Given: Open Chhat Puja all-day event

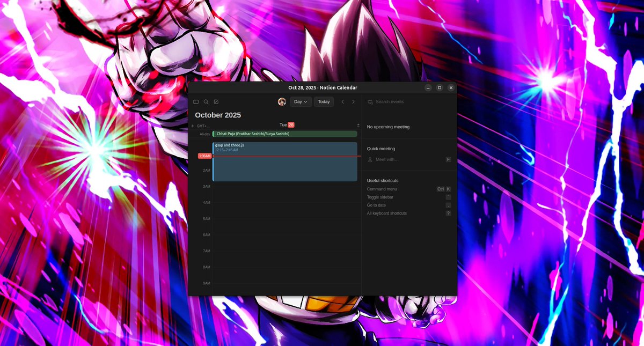Looking at the screenshot, I should 285,134.
